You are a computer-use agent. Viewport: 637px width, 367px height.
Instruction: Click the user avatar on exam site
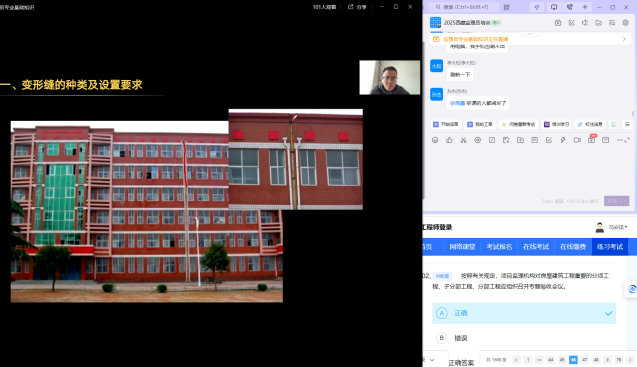click(600, 227)
